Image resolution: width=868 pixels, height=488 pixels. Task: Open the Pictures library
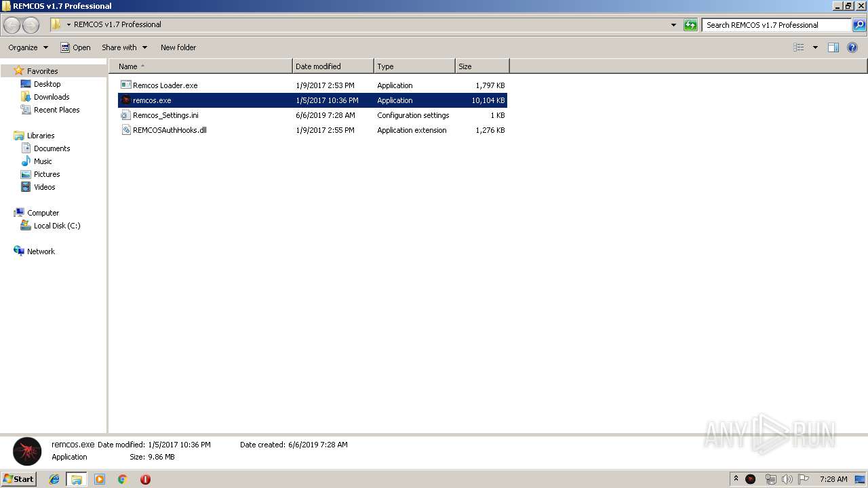(x=47, y=174)
